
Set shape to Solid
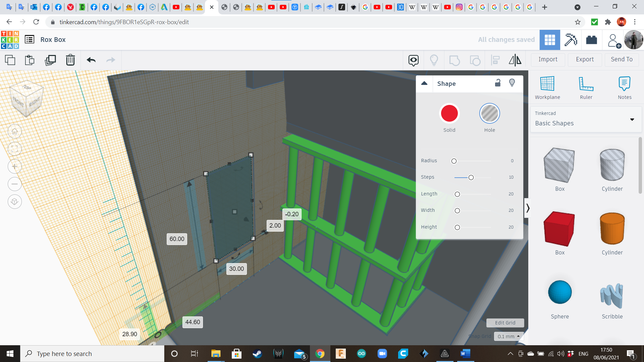[449, 114]
